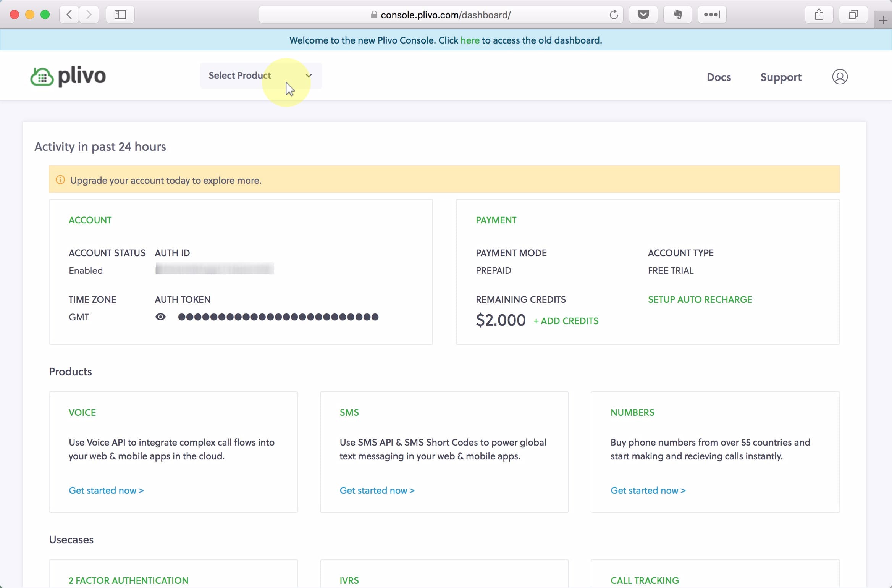Click the NUMBERS product heading
The width and height of the screenshot is (892, 588).
632,412
